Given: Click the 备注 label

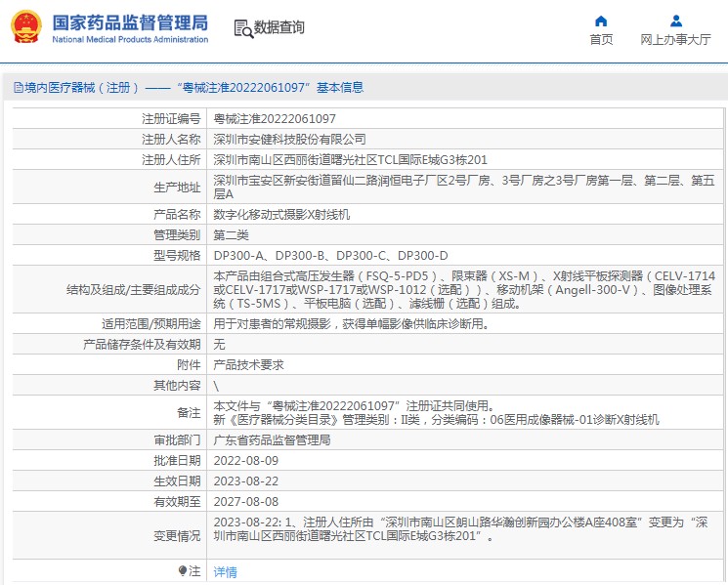Looking at the screenshot, I should pos(189,412).
